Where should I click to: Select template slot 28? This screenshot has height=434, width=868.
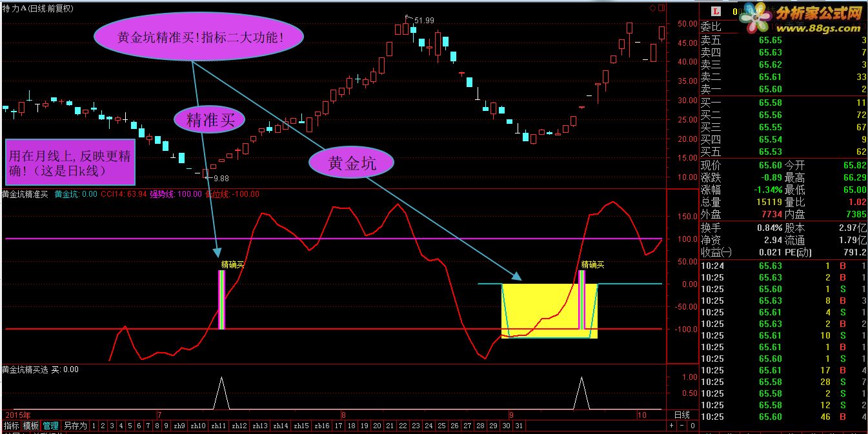(x=480, y=426)
